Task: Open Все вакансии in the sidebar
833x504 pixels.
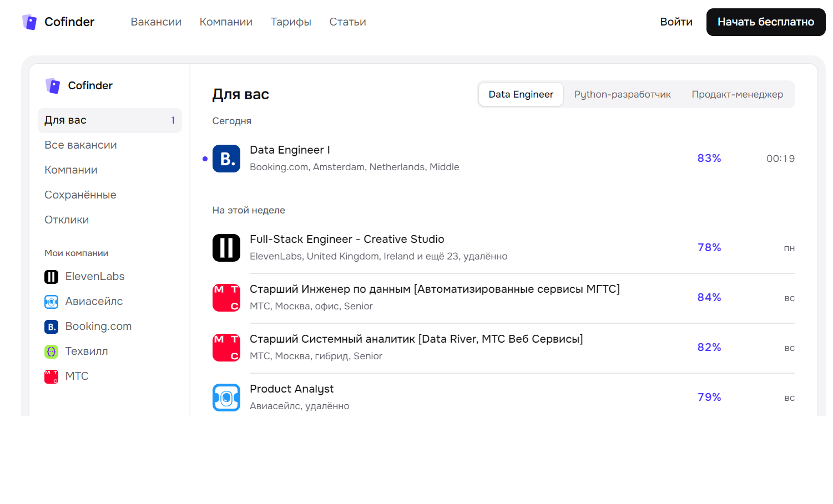Action: 80,145
